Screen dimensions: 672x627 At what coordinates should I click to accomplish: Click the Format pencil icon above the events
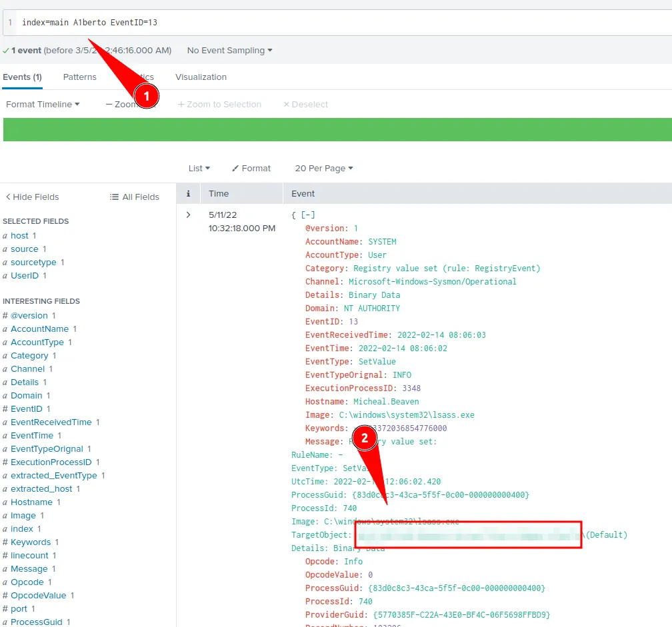coord(237,168)
